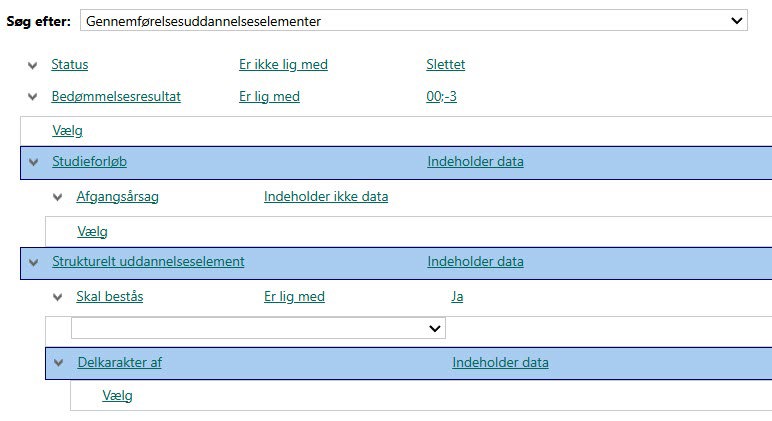
Task: Collapse the Delkarakter af group chevron
Action: 59,363
